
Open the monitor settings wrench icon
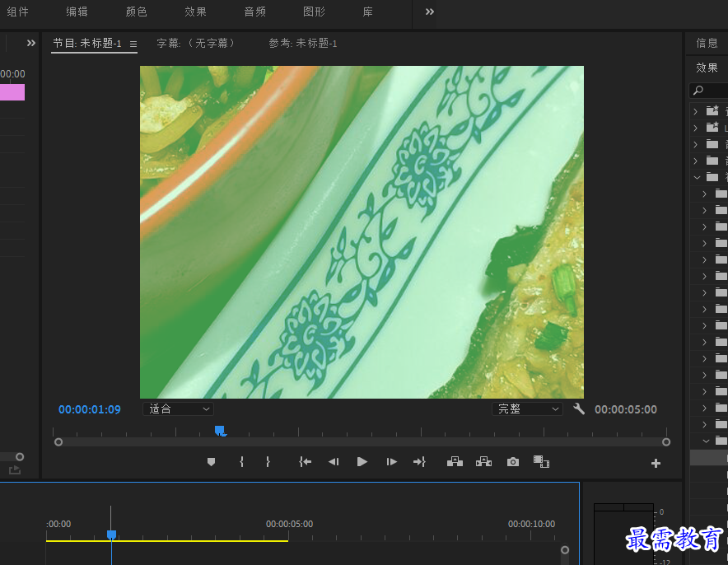pyautogui.click(x=578, y=409)
